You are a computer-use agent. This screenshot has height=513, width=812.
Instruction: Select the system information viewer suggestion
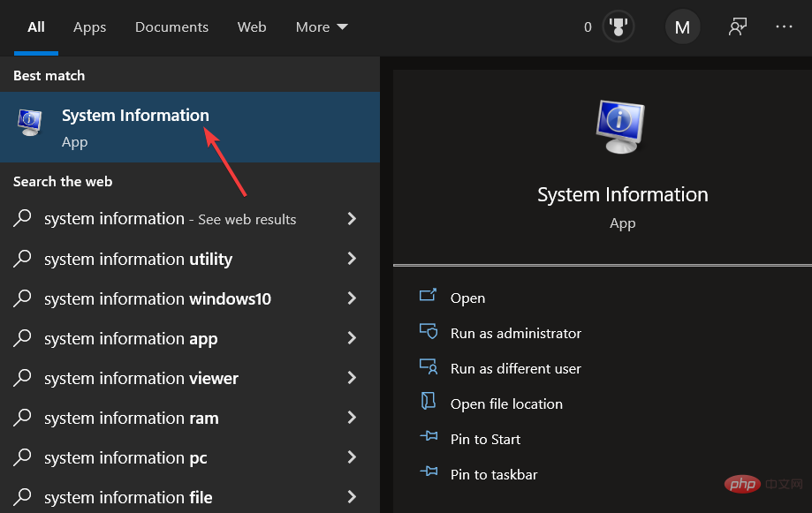click(140, 378)
